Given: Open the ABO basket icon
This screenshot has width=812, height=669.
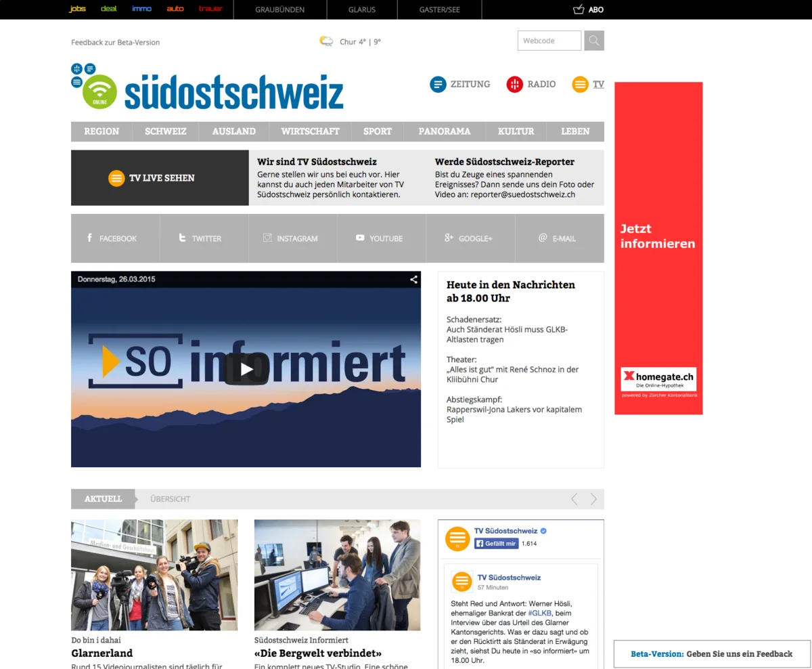Looking at the screenshot, I should click(579, 9).
